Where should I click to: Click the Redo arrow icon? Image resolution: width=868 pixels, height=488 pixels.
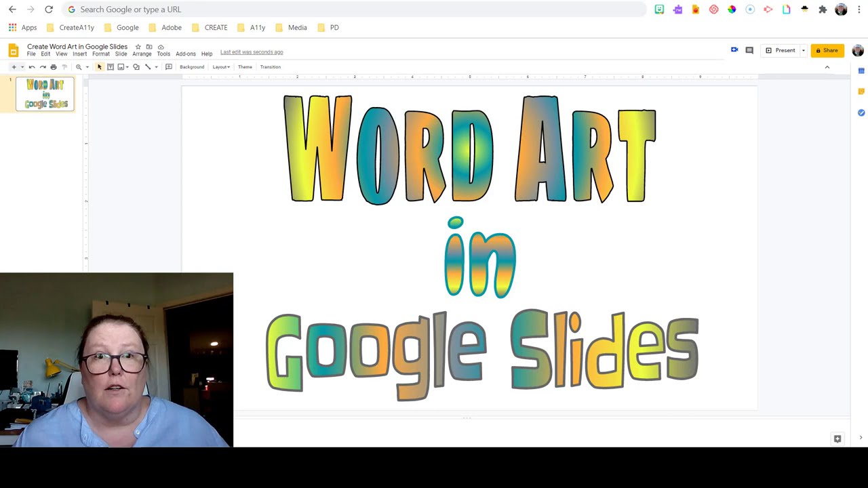pos(43,67)
